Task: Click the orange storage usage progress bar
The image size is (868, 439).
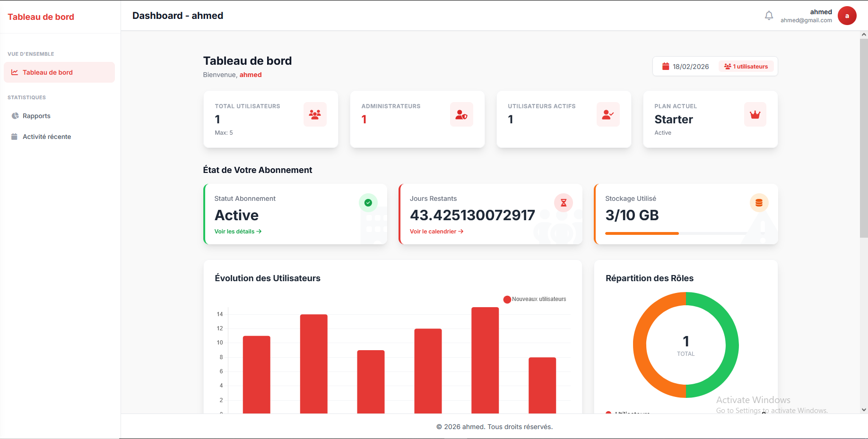Action: (642, 233)
